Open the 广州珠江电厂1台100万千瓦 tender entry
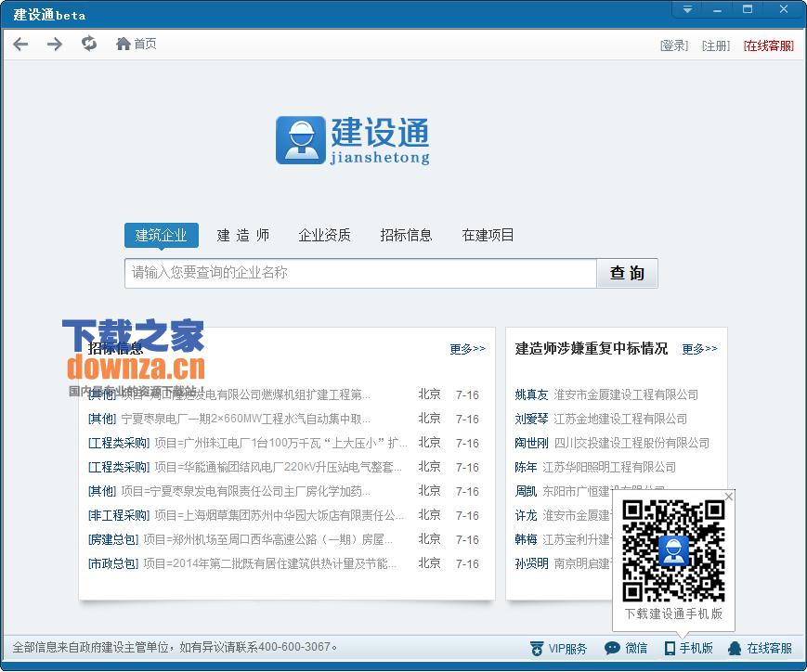The image size is (807, 672). (281, 443)
